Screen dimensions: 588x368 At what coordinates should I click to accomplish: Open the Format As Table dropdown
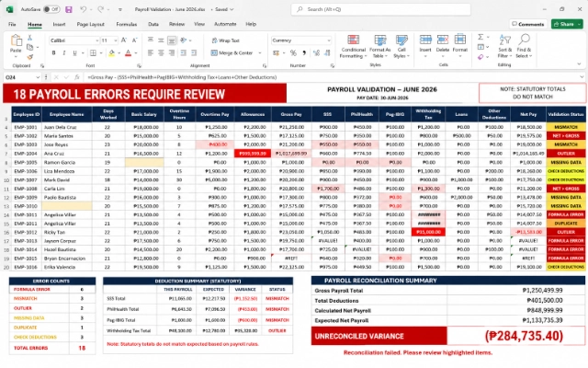[x=379, y=47]
